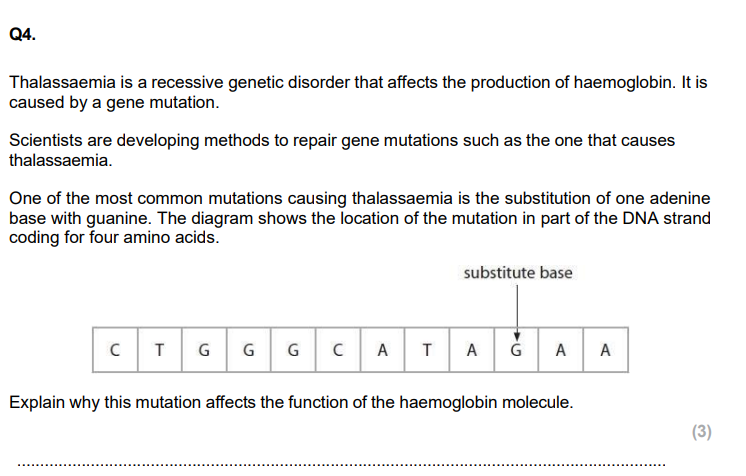Select the T cell after first C
The image size is (746, 476).
click(159, 350)
